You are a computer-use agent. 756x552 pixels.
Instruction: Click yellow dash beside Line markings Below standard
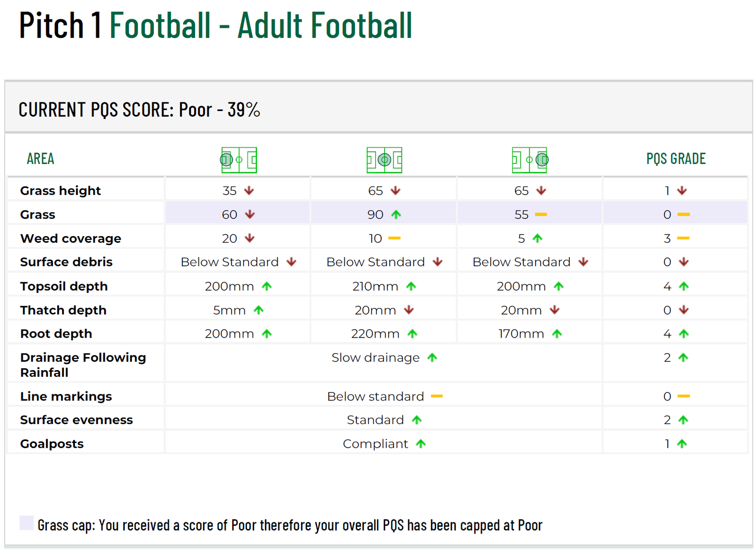click(x=437, y=396)
